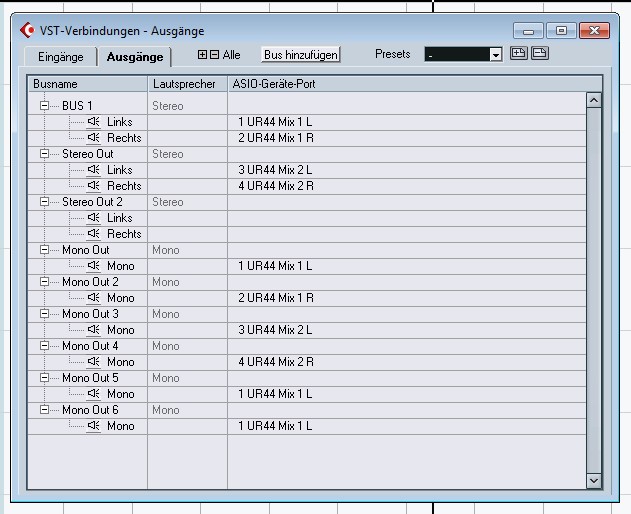The width and height of the screenshot is (631, 514).
Task: Close the VST-Verbindungen window
Action: (594, 31)
